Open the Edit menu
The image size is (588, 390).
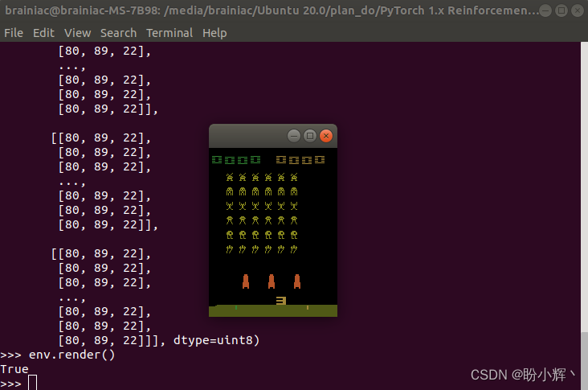click(43, 33)
